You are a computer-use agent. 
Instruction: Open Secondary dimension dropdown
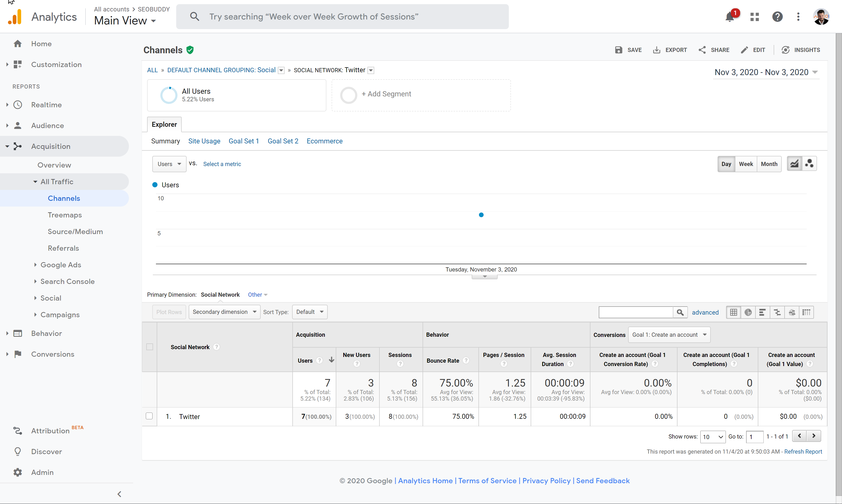click(x=224, y=312)
